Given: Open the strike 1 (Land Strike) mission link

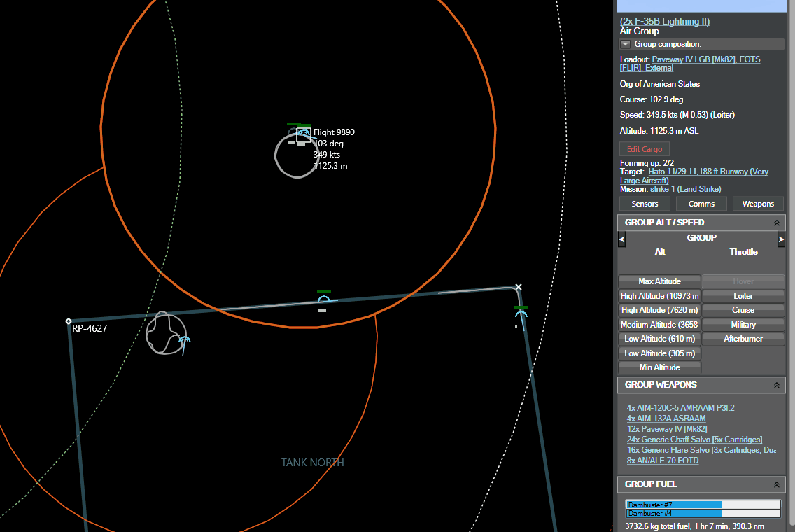Looking at the screenshot, I should pyautogui.click(x=686, y=189).
